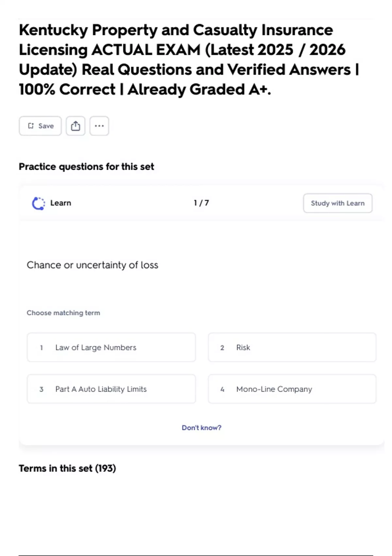The image size is (392, 556).
Task: Click the Save button
Action: pyautogui.click(x=40, y=126)
